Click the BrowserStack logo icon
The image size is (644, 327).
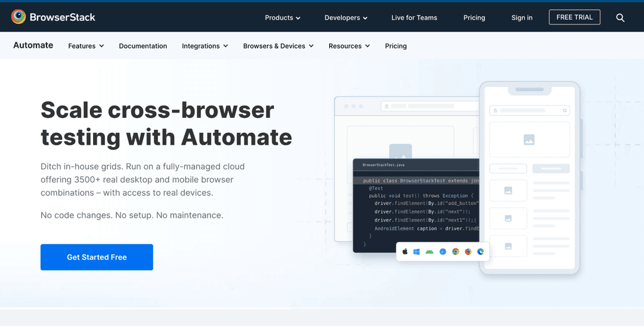(x=18, y=17)
